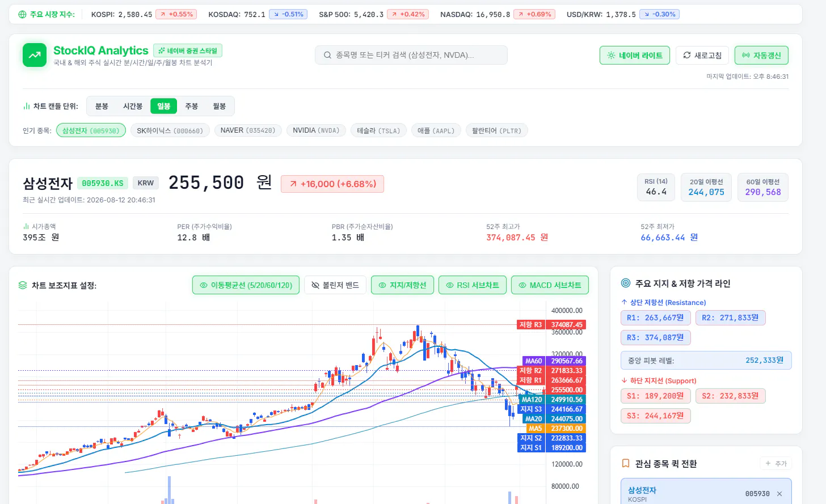
Task: Click KOSPI +0.55% change badge
Action: (176, 14)
